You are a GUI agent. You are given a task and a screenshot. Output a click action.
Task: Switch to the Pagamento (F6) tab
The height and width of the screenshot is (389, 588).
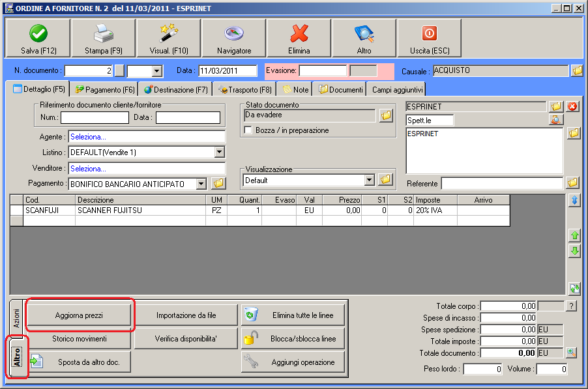pos(104,89)
